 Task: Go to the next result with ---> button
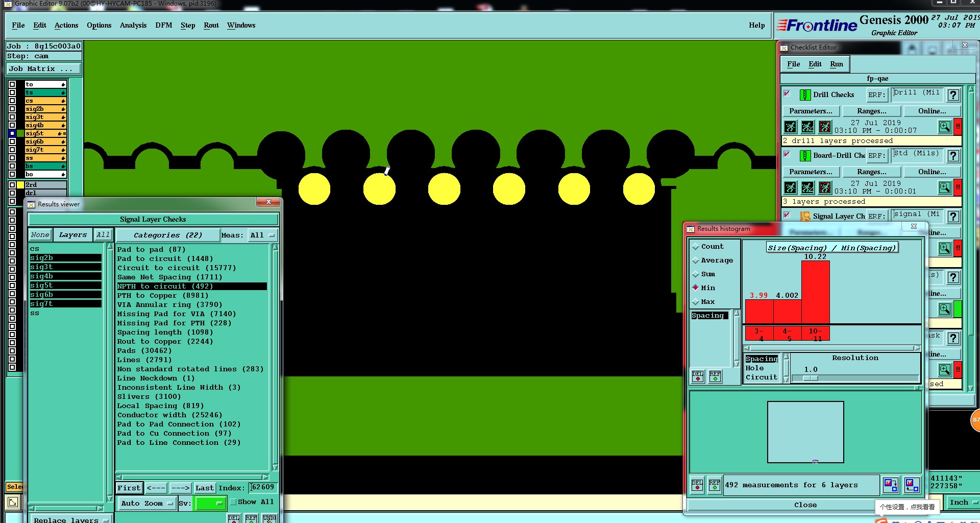pyautogui.click(x=180, y=488)
